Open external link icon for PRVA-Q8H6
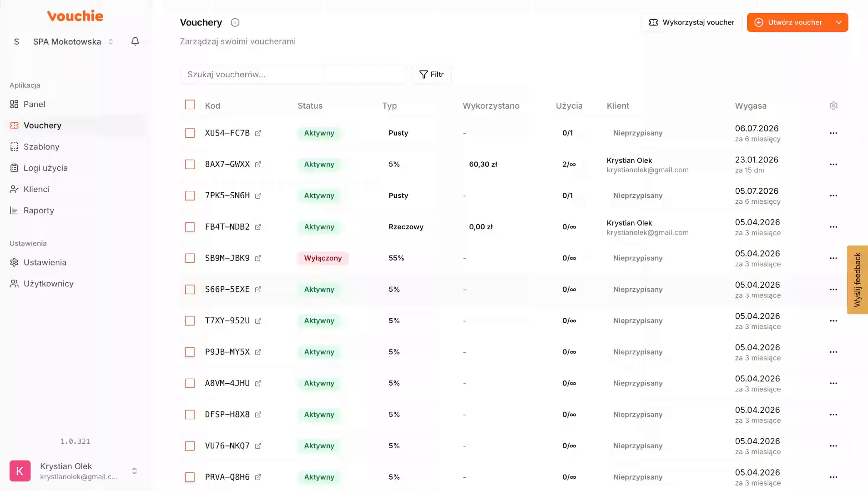868x491 pixels. point(258,477)
